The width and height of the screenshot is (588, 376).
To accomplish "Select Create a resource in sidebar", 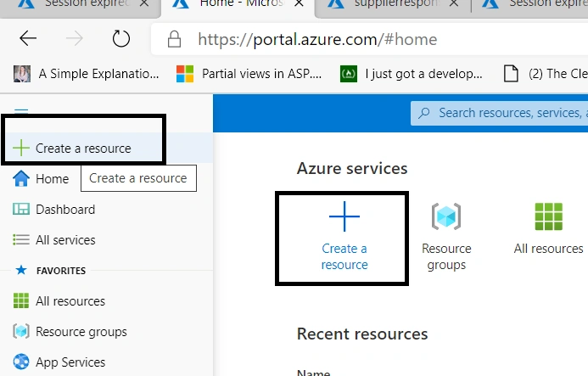I will click(83, 149).
